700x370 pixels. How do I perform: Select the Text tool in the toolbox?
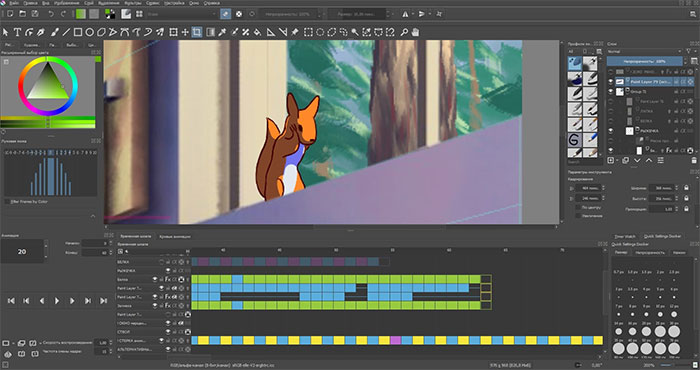(17, 32)
